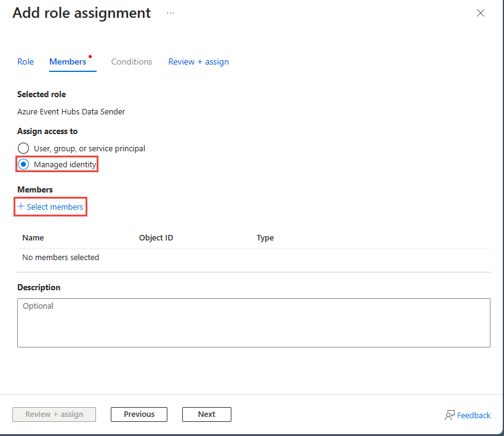Screen dimensions: 504x436
Task: Switch to the Review + assign tab
Action: [x=198, y=61]
